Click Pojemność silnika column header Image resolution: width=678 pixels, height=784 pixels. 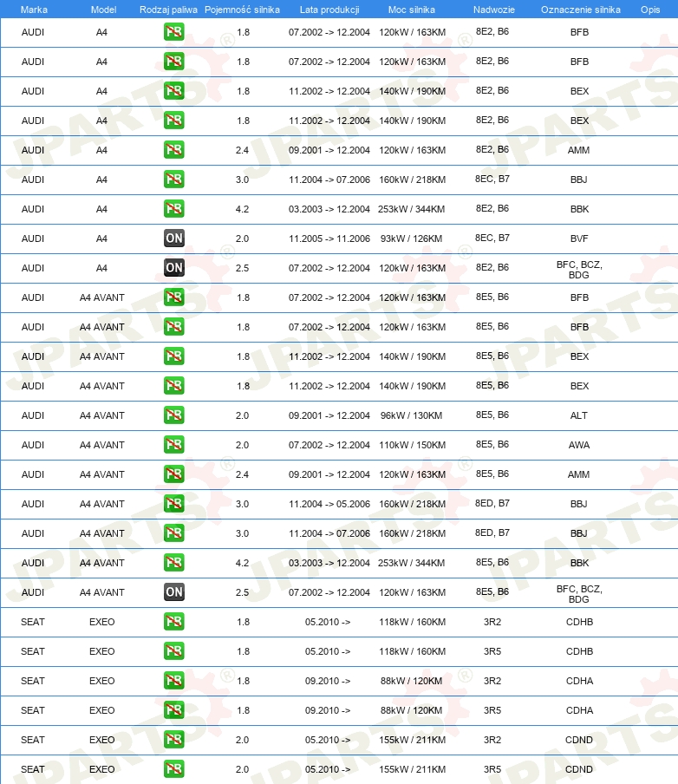243,10
